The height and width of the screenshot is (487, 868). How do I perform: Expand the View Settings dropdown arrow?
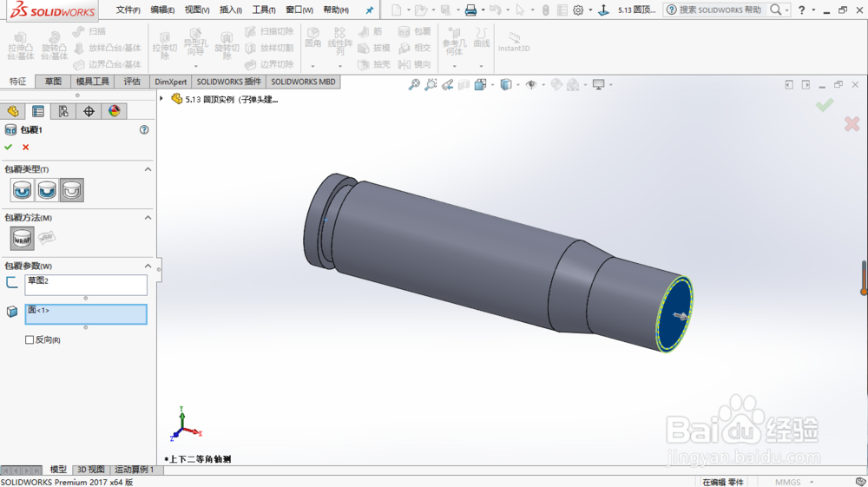tap(610, 85)
